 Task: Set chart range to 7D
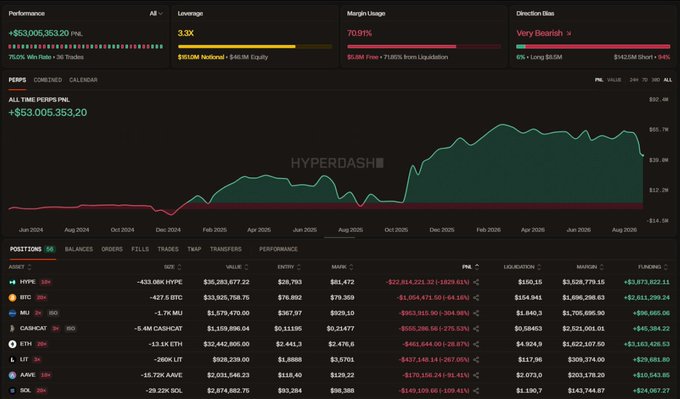point(645,80)
